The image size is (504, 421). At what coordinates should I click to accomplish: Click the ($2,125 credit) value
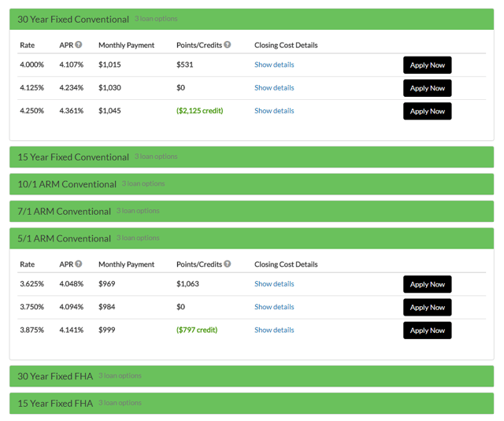click(199, 111)
